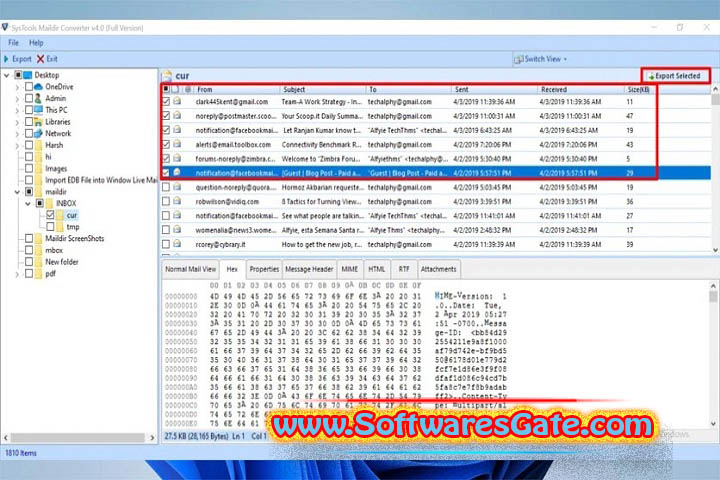
Task: Sort emails by the Size(KB) column header
Action: (x=639, y=89)
